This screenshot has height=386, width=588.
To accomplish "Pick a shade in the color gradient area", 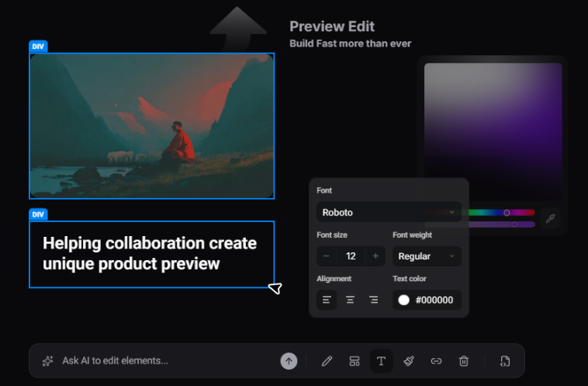I will [493, 131].
